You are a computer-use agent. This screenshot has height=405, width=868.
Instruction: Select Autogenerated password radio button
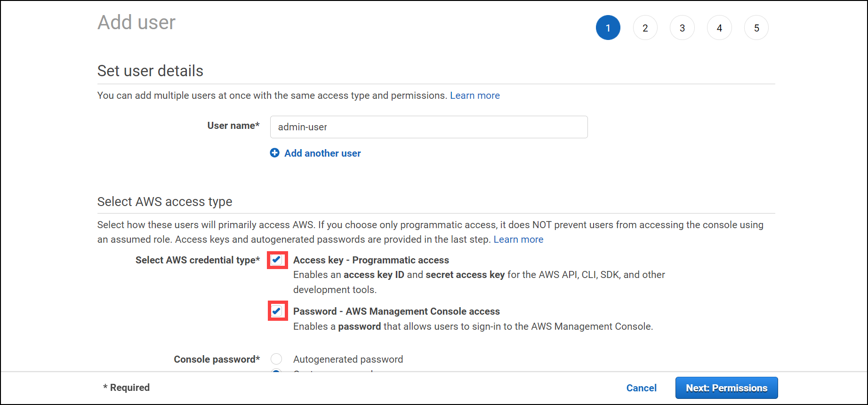[x=276, y=359]
